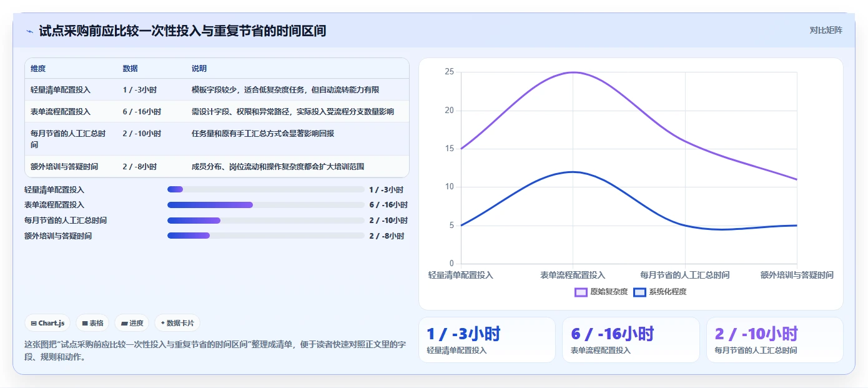
Task: Click y-axis value 20
Action: point(449,111)
